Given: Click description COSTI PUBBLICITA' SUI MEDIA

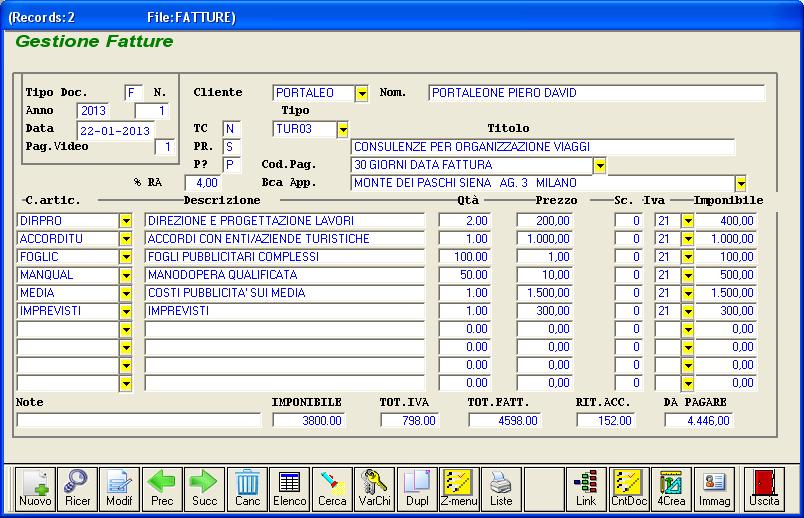Looking at the screenshot, I should pyautogui.click(x=285, y=292).
